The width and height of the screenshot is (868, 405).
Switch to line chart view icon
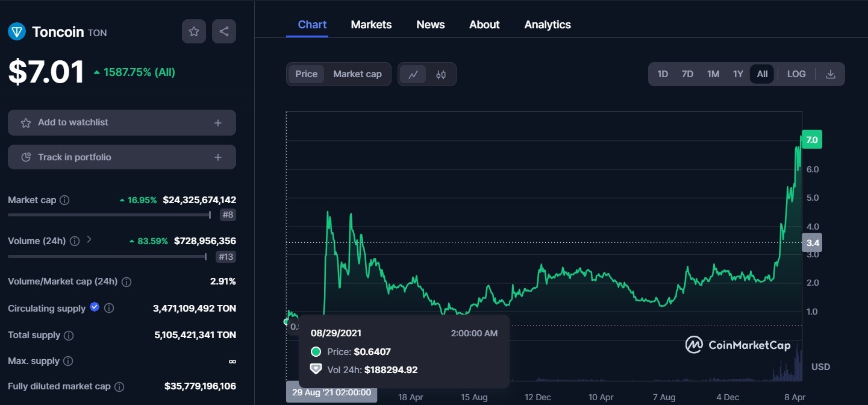point(413,74)
